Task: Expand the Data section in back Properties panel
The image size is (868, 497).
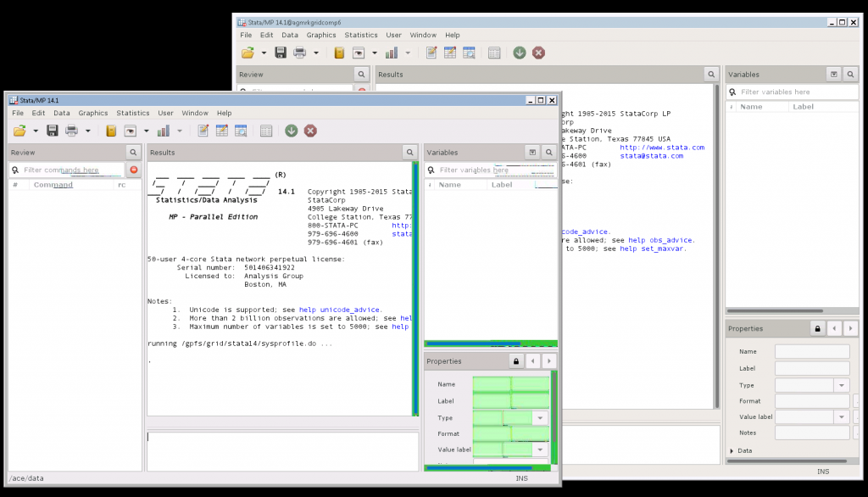Action: click(732, 451)
